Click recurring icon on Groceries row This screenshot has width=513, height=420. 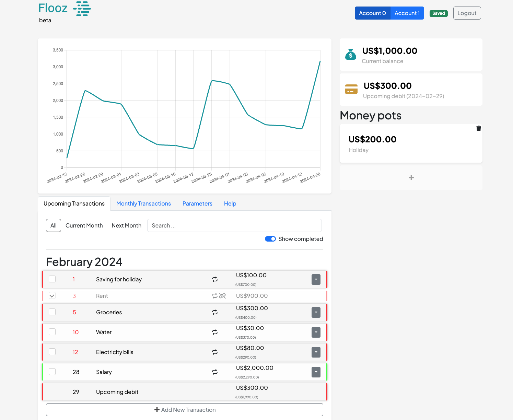pyautogui.click(x=215, y=312)
